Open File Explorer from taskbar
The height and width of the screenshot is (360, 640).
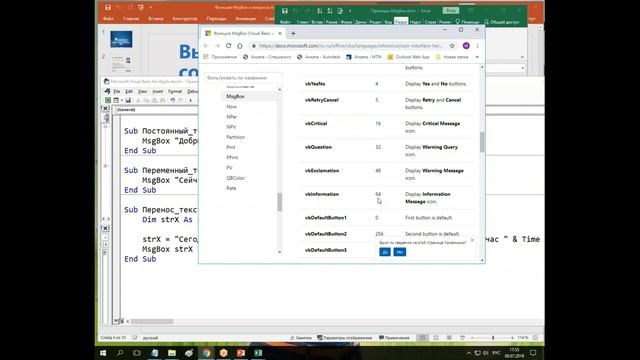(172, 353)
